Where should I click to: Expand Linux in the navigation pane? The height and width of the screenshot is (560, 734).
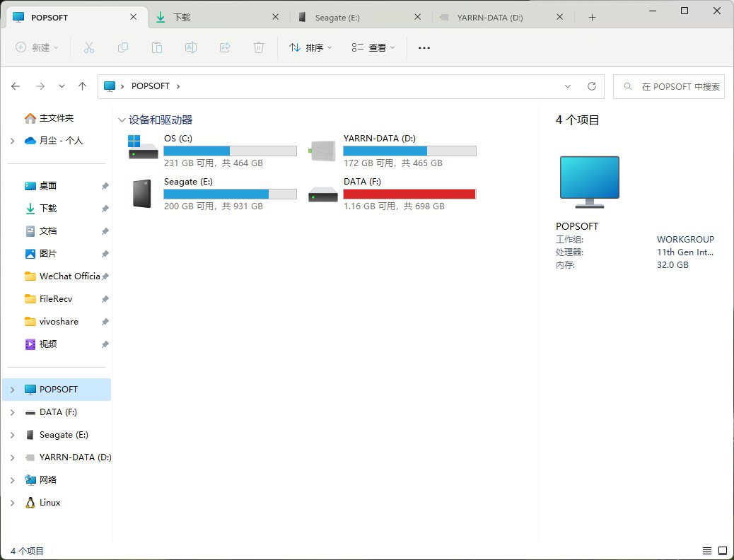point(13,503)
